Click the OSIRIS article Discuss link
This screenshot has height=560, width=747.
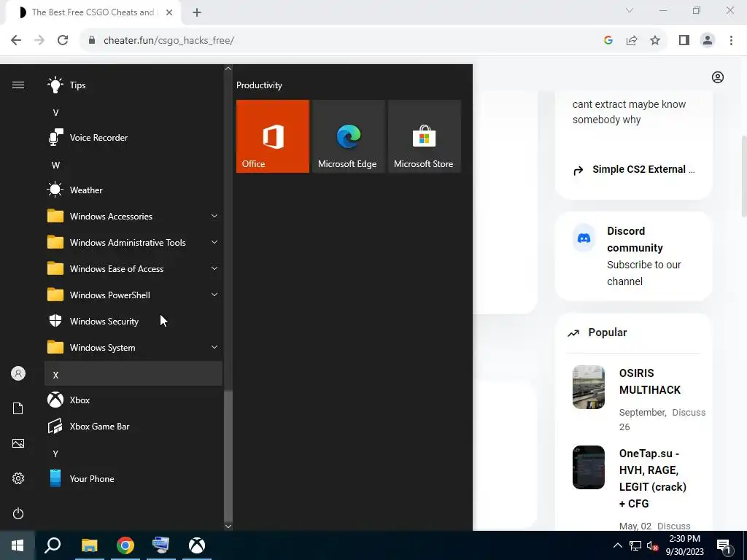[x=689, y=413]
